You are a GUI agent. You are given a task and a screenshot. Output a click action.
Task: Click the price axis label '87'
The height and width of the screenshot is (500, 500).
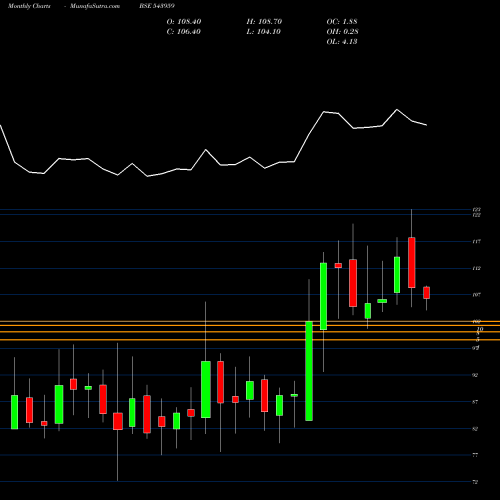pos(475,402)
